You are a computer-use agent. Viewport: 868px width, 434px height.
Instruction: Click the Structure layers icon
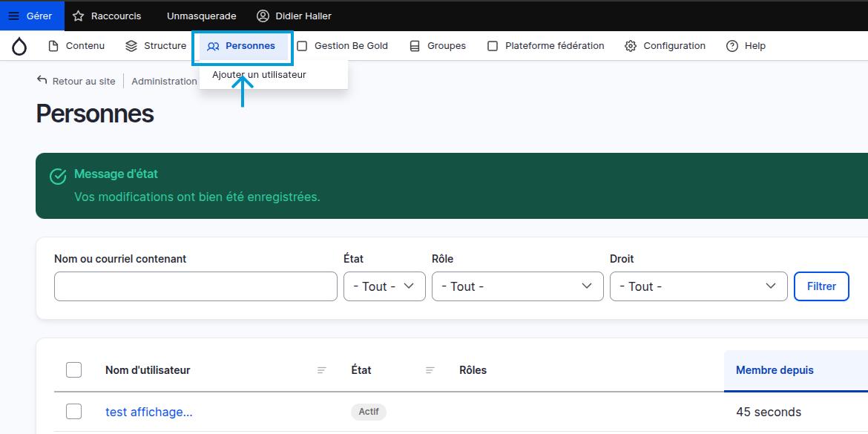[x=131, y=46]
